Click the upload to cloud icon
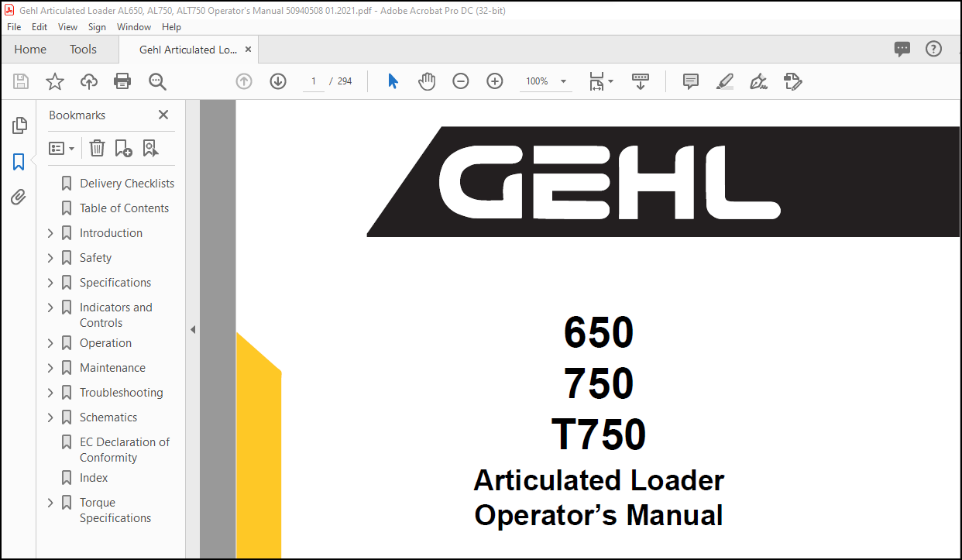Image resolution: width=962 pixels, height=560 pixels. pyautogui.click(x=89, y=81)
